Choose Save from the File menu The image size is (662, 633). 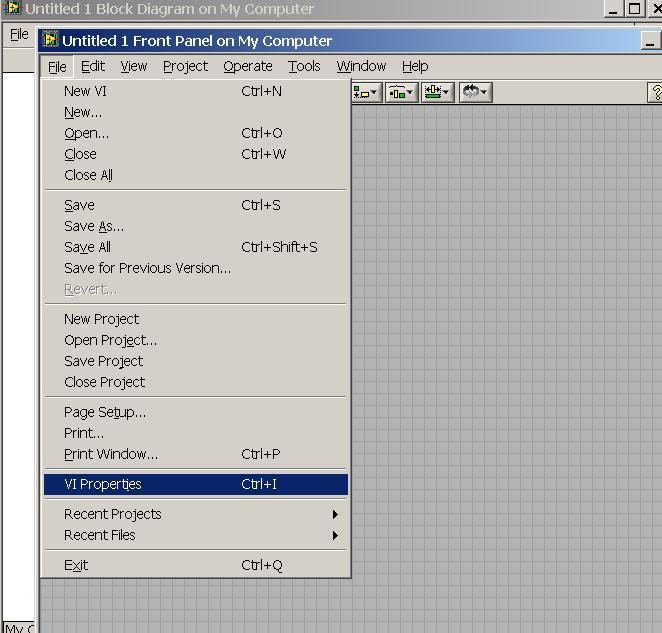pyautogui.click(x=196, y=205)
